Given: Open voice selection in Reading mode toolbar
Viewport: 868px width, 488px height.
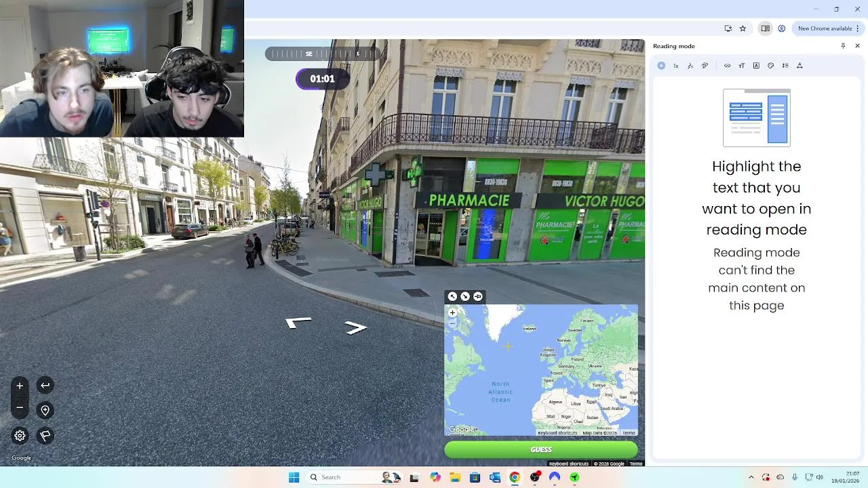Looking at the screenshot, I should point(690,66).
